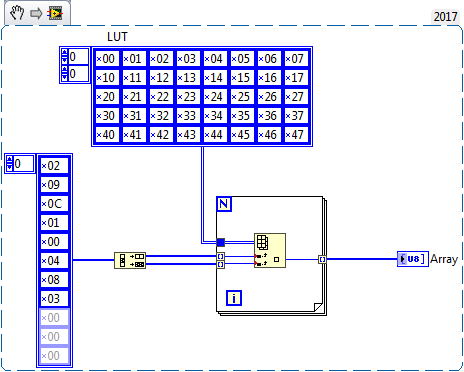Increment the 1D array index stepper
This screenshot has width=464, height=372.
[9, 159]
